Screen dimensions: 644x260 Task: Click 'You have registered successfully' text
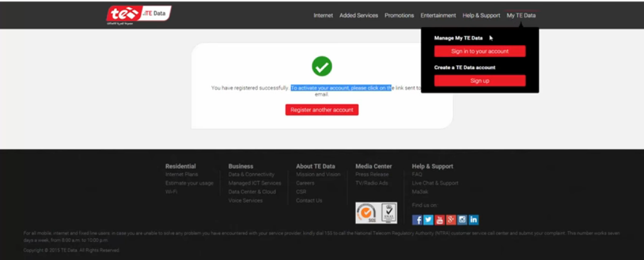[x=250, y=88]
